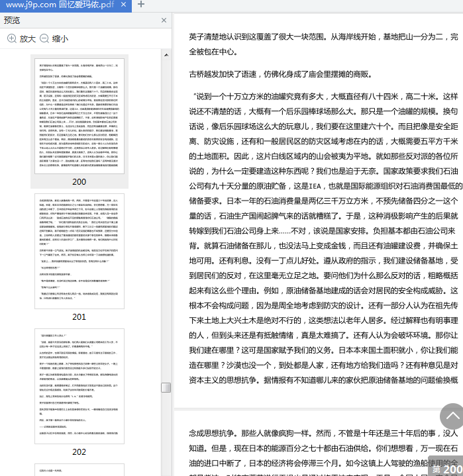Click the 缩小 magnifier icon

click(x=44, y=38)
